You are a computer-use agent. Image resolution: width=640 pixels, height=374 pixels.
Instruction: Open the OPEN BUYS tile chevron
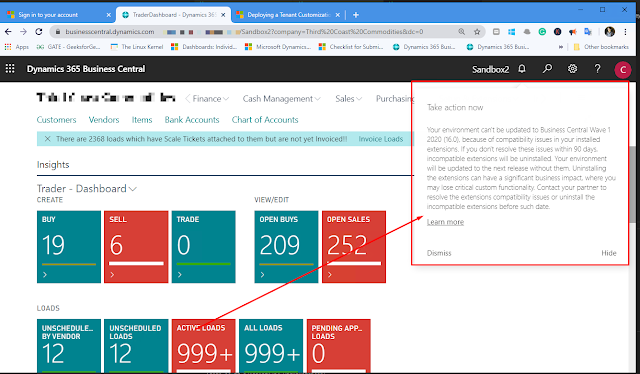coord(262,275)
